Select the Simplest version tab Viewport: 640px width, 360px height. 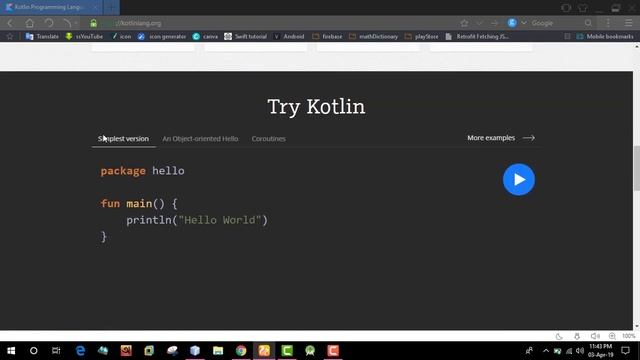(123, 139)
